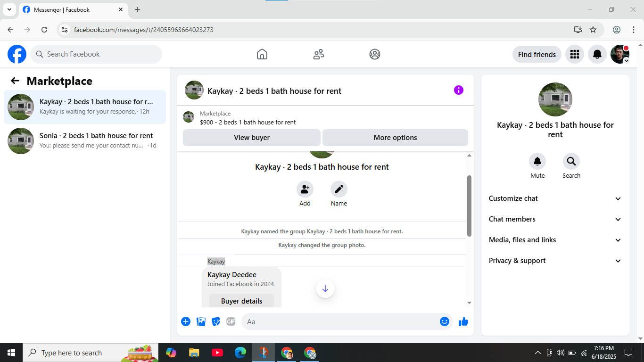Open the Buyer details button
The width and height of the screenshot is (644, 362).
241,301
